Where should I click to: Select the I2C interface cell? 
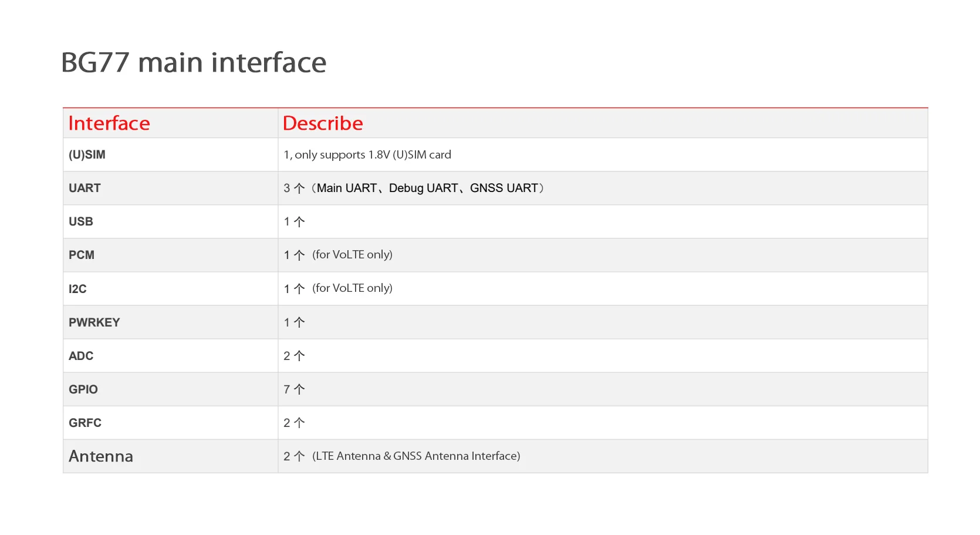(x=77, y=288)
